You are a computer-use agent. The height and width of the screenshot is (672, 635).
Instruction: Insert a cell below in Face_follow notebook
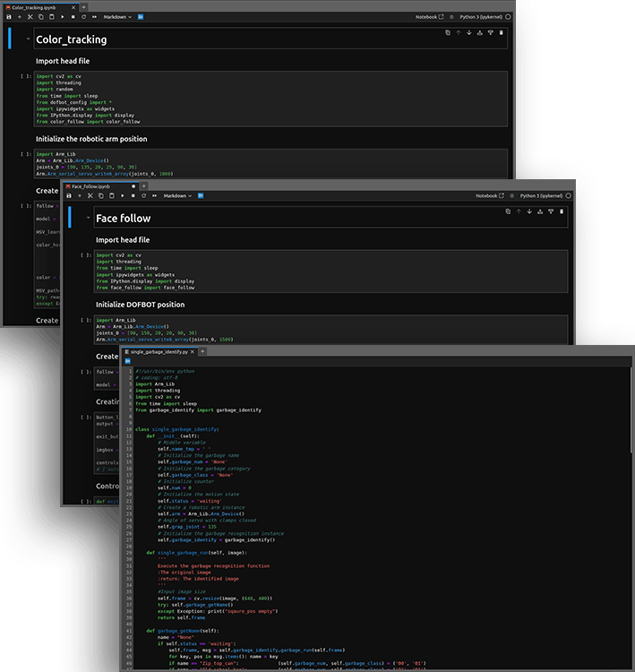[x=80, y=196]
